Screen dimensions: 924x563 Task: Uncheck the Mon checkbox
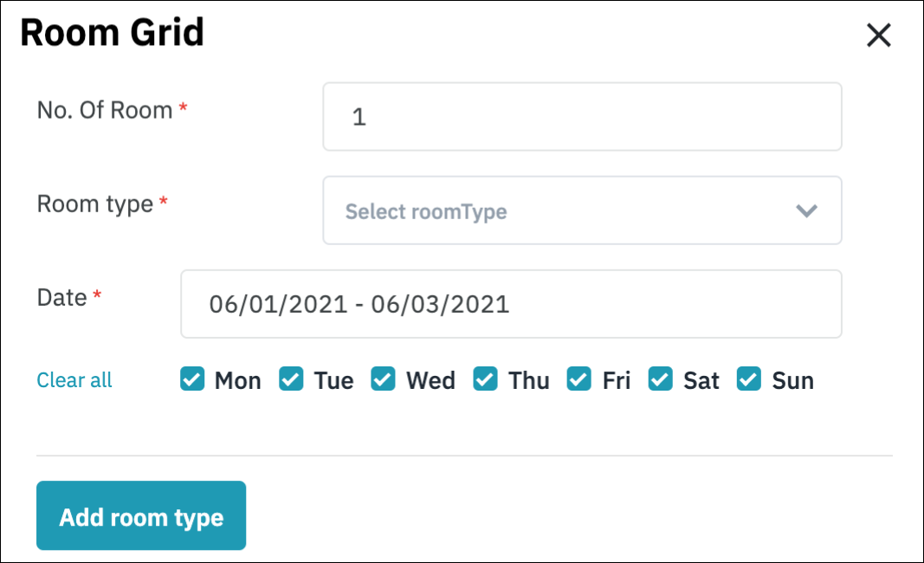(192, 379)
